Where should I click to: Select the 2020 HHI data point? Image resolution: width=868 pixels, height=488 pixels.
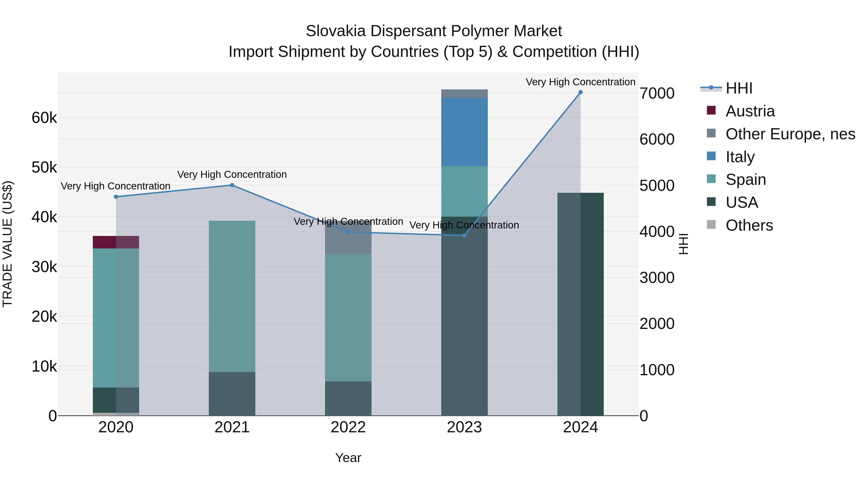[x=116, y=197]
